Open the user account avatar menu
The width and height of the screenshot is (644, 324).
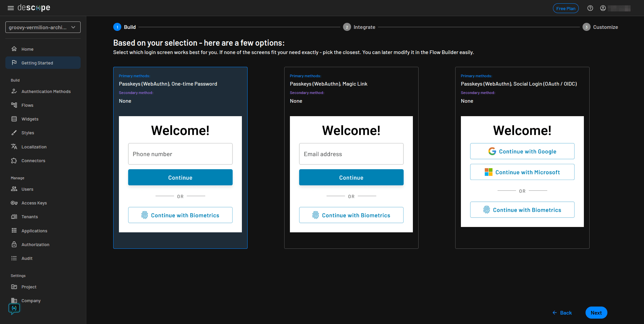coord(603,8)
